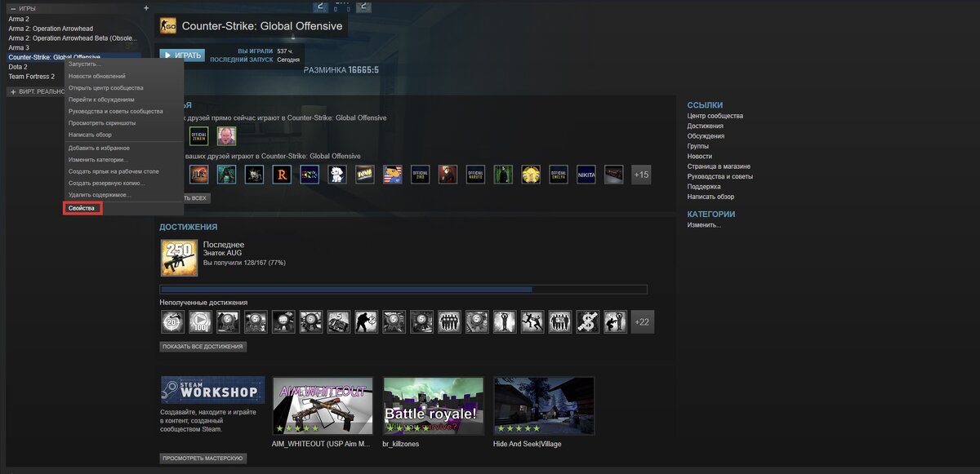Select Dota 2 in the games list

point(18,67)
